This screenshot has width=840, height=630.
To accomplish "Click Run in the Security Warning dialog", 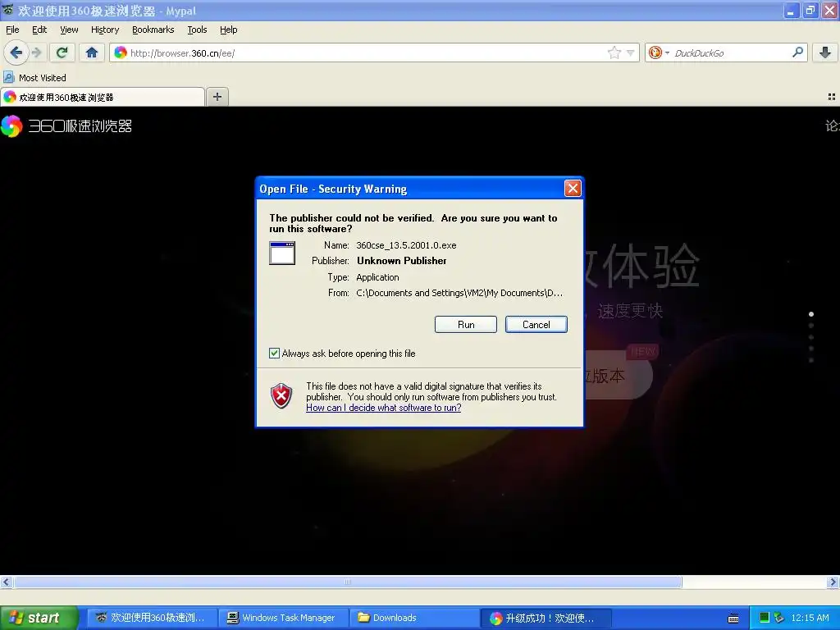I will 466,325.
